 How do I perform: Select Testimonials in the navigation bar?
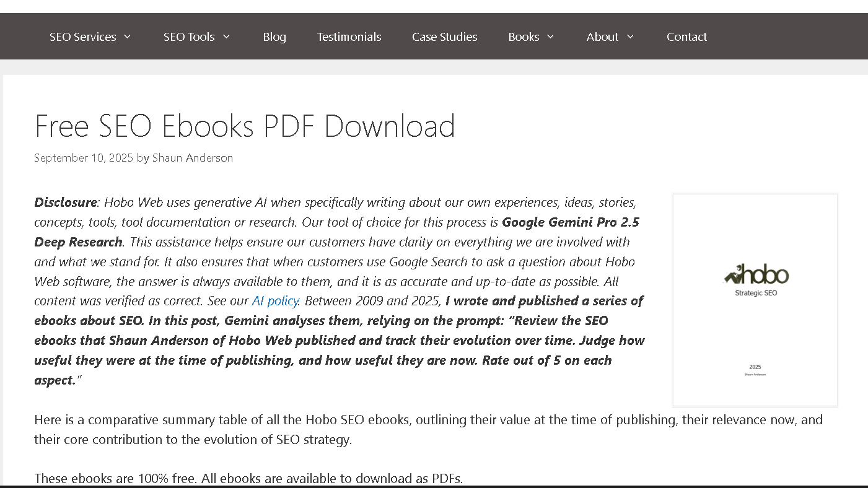pos(349,37)
